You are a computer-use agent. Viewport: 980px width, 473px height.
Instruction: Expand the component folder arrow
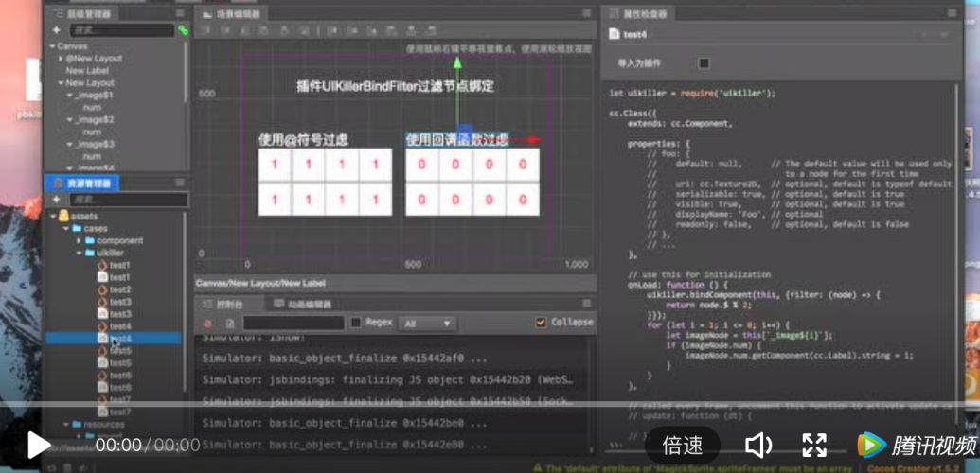click(79, 240)
